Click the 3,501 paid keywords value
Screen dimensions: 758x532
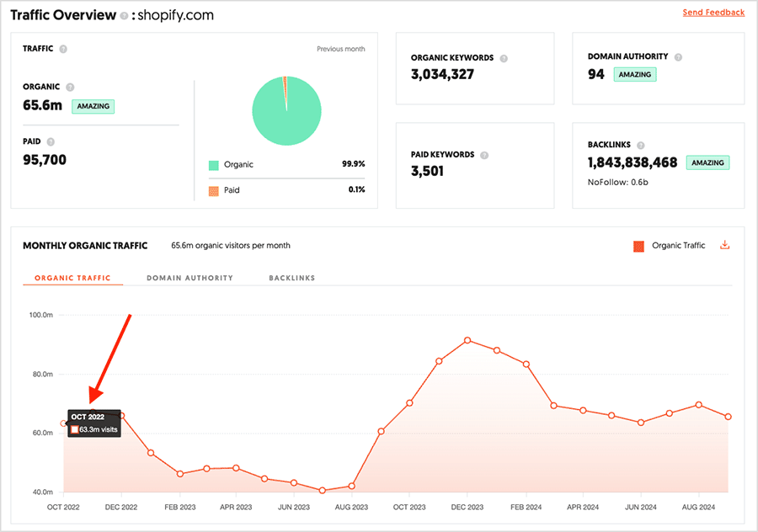coord(427,171)
